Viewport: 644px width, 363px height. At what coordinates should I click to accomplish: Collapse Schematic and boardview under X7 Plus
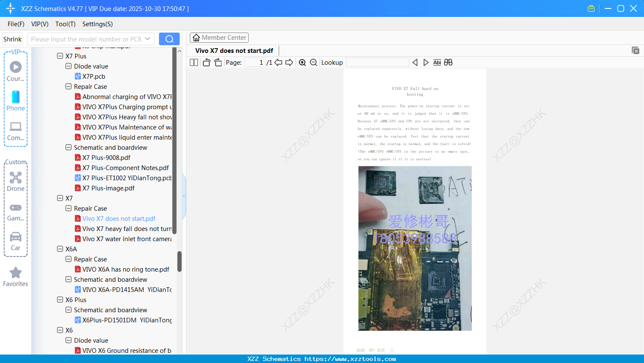click(69, 147)
